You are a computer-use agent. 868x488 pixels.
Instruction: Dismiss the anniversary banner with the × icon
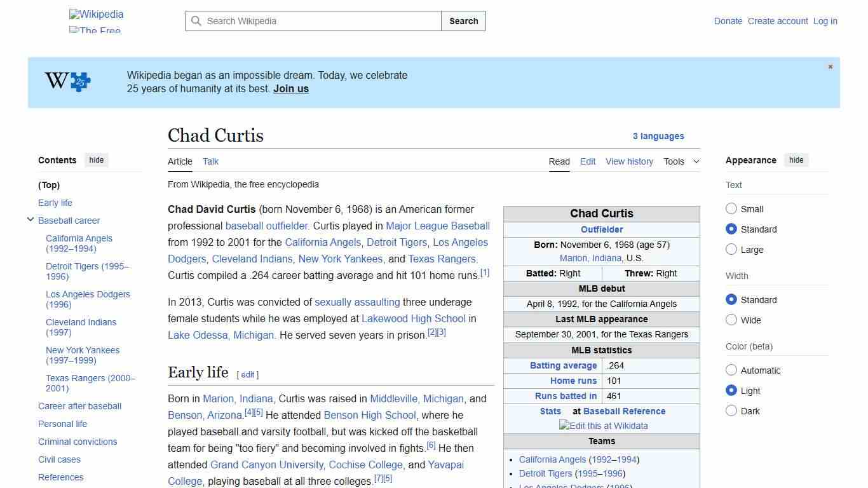tap(830, 66)
